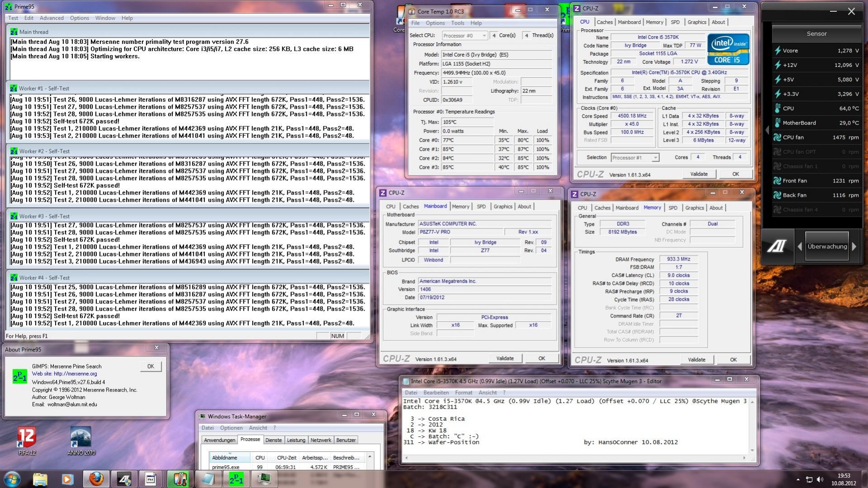Open the Optionen menu in Task-Manager

pyautogui.click(x=231, y=428)
